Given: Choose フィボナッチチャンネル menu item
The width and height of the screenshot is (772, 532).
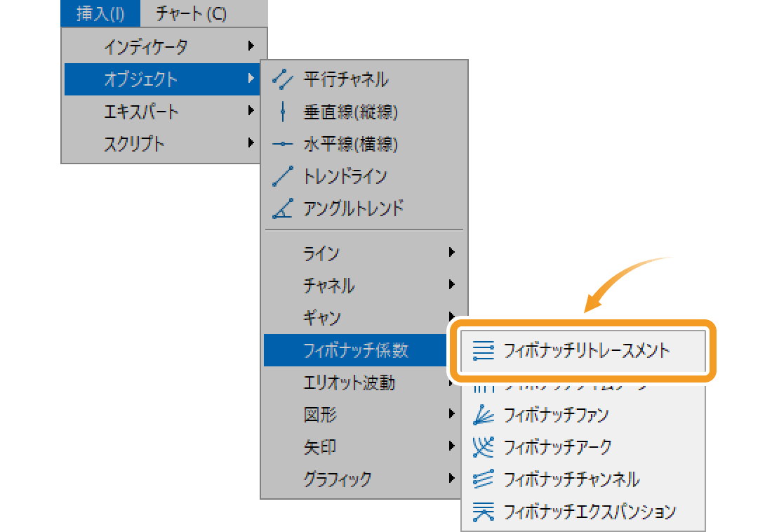Looking at the screenshot, I should [583, 479].
